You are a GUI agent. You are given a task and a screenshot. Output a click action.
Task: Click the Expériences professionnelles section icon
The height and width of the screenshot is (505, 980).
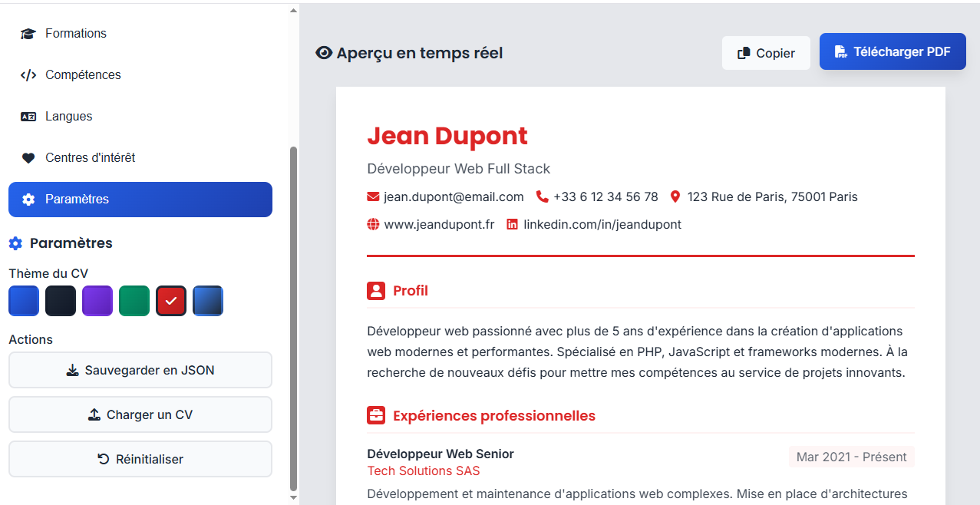pyautogui.click(x=375, y=415)
